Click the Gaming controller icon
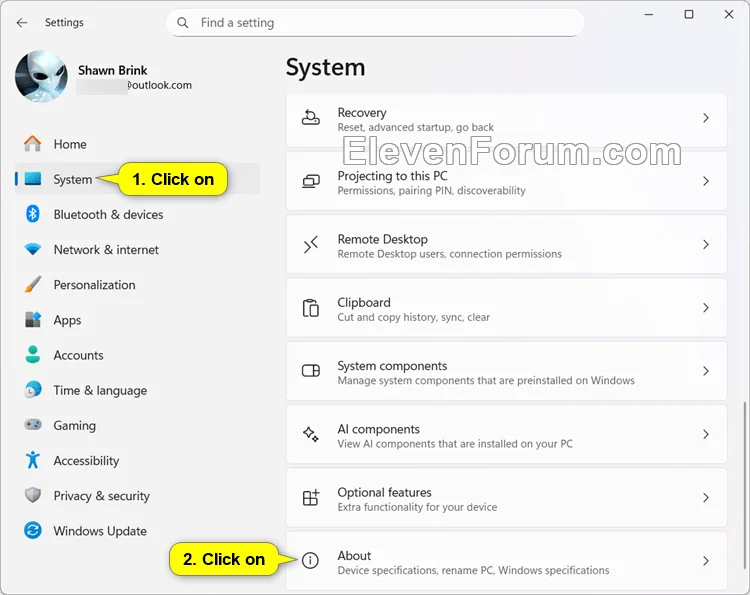 [33, 425]
